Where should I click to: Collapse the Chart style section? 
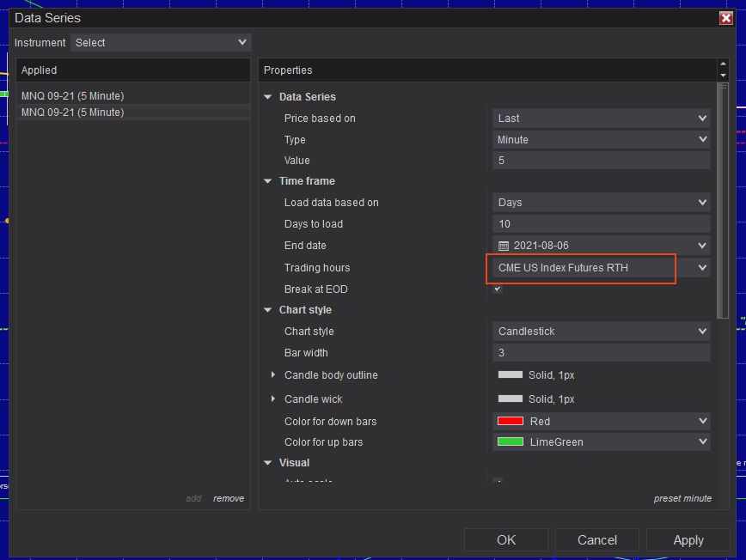tap(268, 310)
